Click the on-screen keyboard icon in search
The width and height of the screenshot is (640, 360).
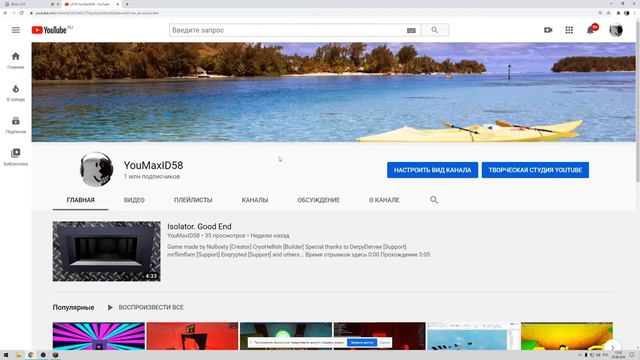[411, 30]
